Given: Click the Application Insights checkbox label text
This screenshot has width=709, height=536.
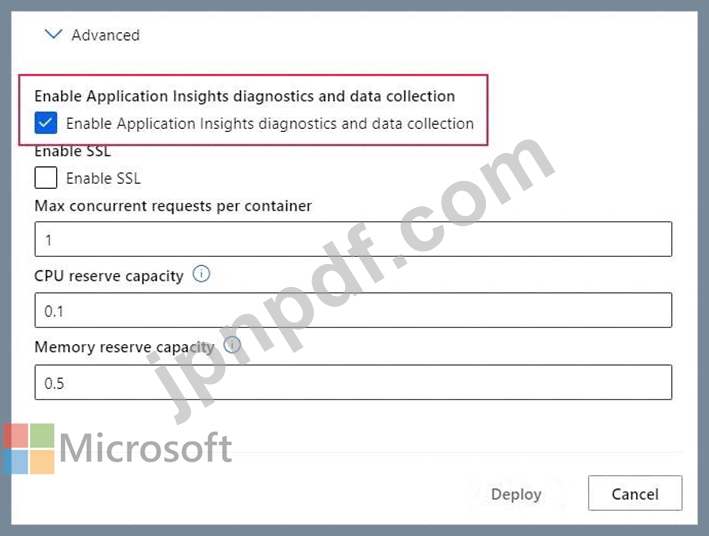Looking at the screenshot, I should [x=270, y=123].
